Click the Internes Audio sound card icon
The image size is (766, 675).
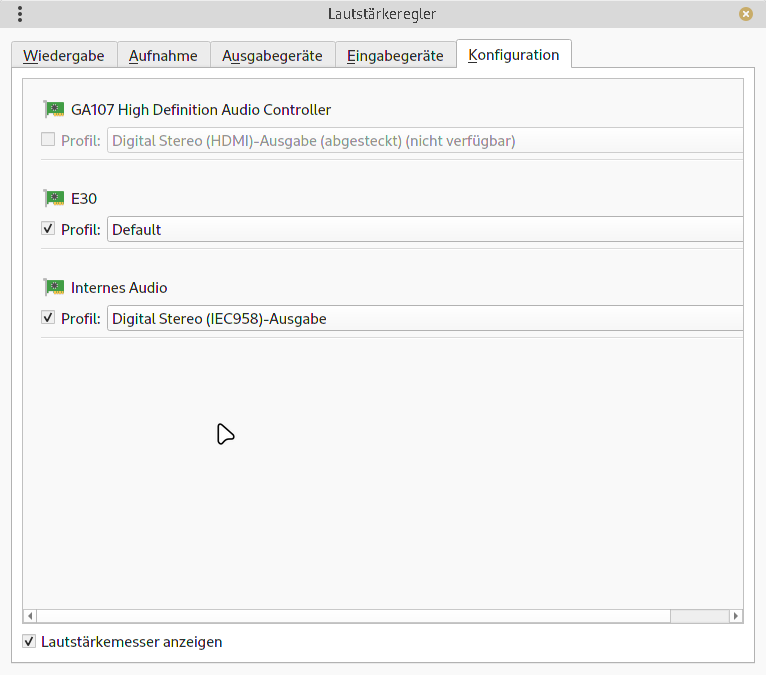tap(54, 287)
